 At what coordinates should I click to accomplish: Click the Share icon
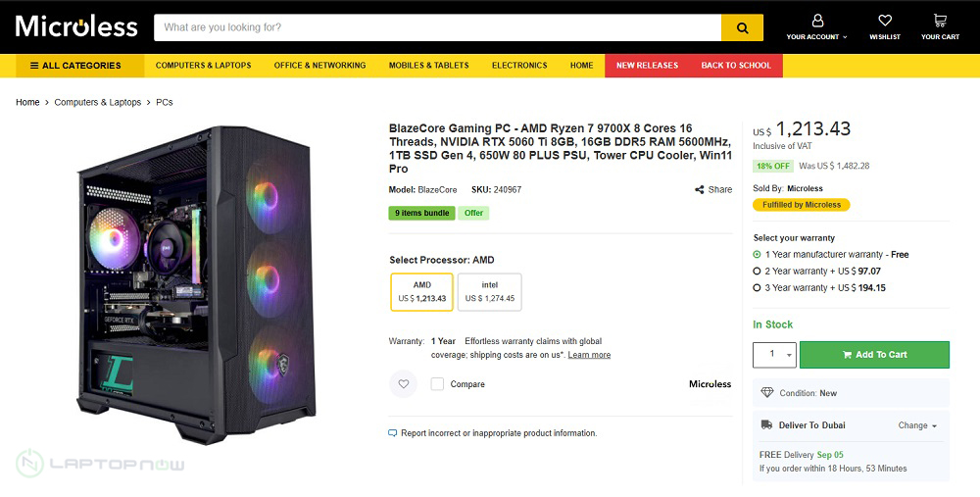click(x=700, y=190)
